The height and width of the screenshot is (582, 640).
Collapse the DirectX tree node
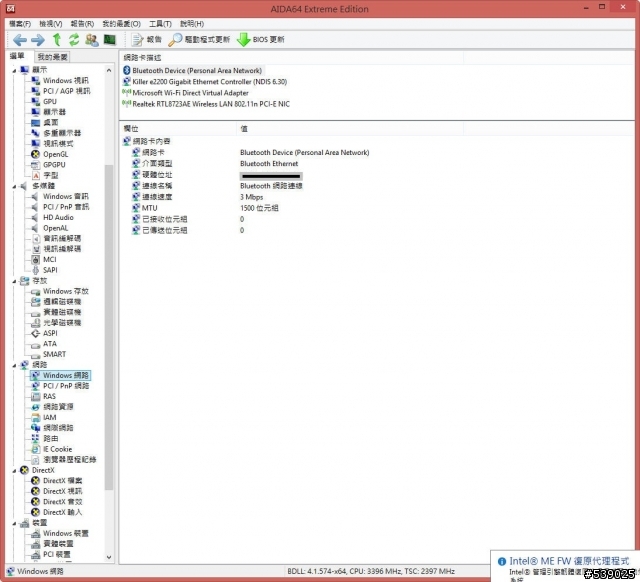click(14, 470)
